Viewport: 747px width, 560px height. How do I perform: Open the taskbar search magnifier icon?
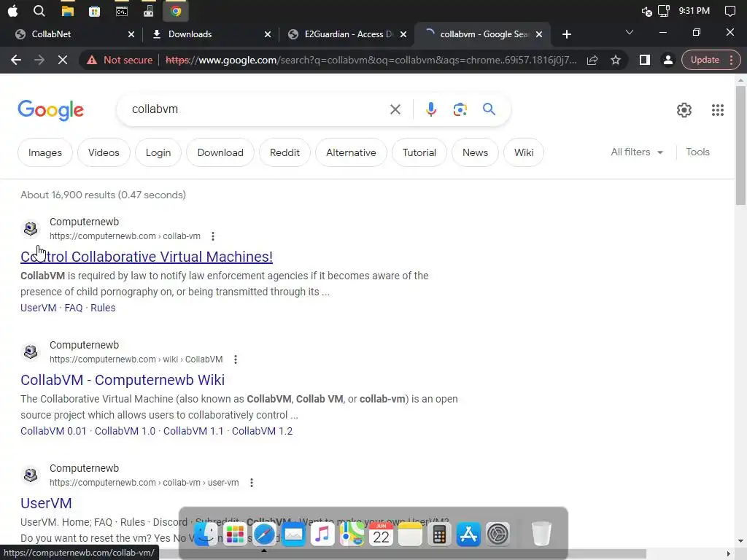(x=39, y=11)
